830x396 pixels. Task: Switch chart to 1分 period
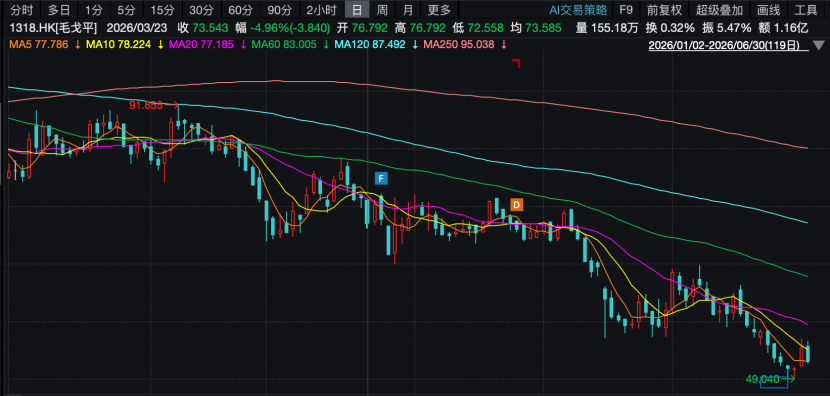coord(93,9)
